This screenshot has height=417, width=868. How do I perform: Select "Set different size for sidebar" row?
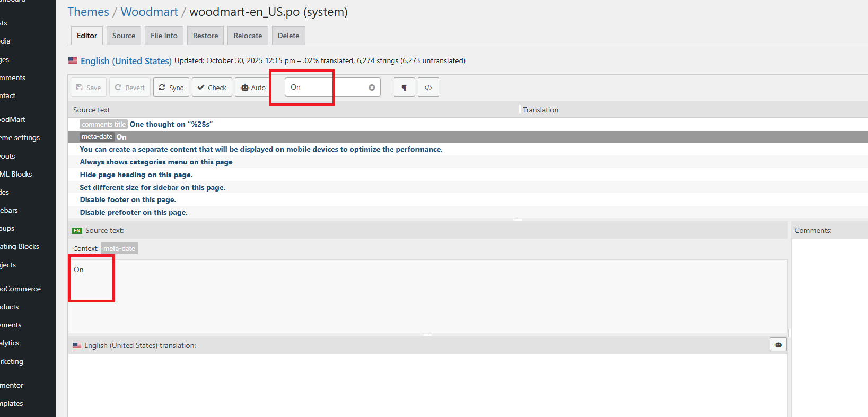[468, 187]
